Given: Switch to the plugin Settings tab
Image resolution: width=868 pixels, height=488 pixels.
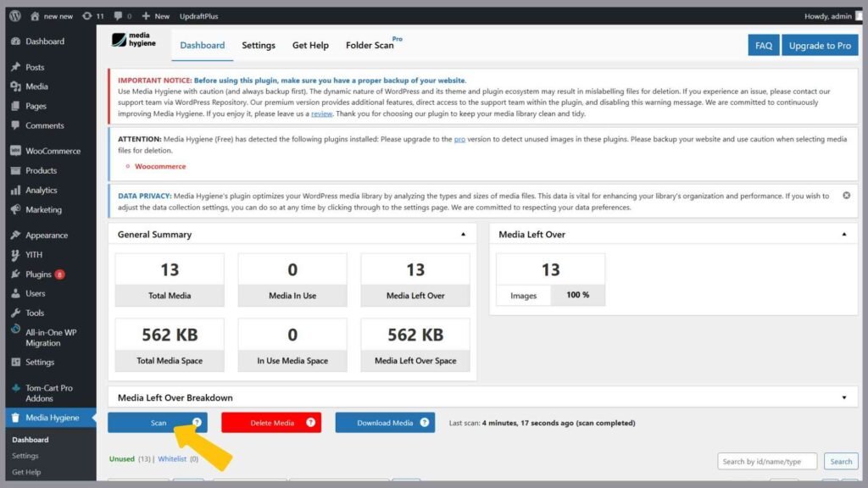Looking at the screenshot, I should 258,46.
